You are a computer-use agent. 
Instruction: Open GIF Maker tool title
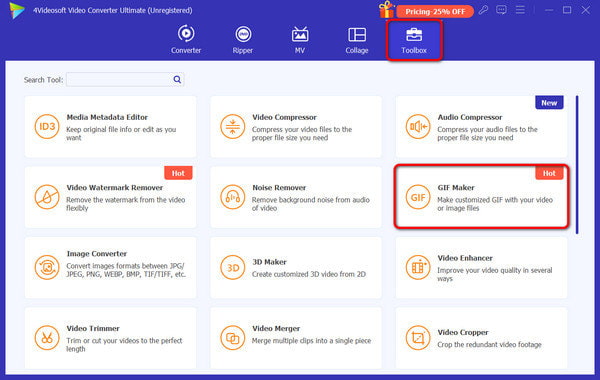[x=456, y=188]
